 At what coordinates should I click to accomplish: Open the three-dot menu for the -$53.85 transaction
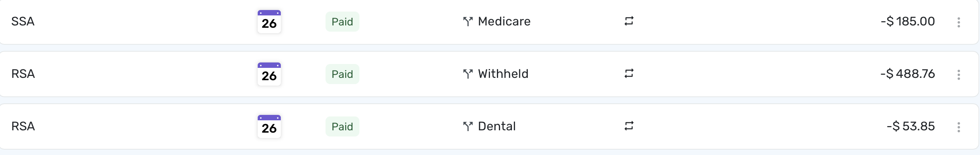click(x=958, y=127)
